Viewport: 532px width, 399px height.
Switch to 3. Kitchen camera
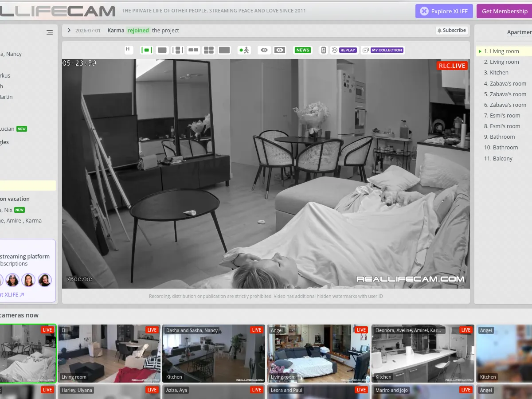point(504,73)
